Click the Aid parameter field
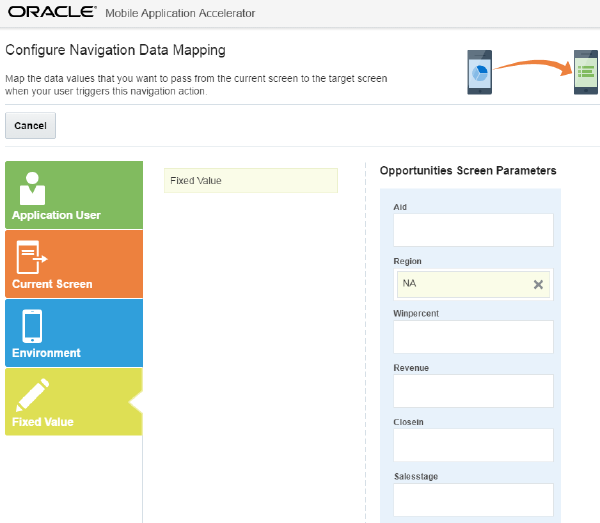This screenshot has width=600, height=523. (473, 230)
